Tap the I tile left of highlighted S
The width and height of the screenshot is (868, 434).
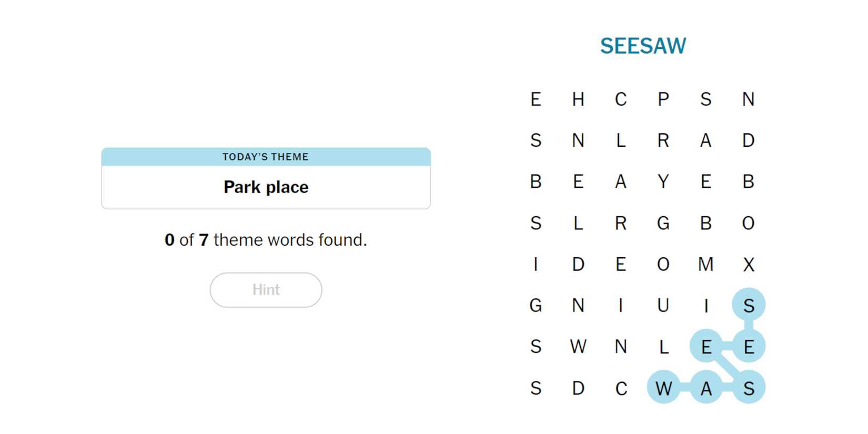[706, 305]
